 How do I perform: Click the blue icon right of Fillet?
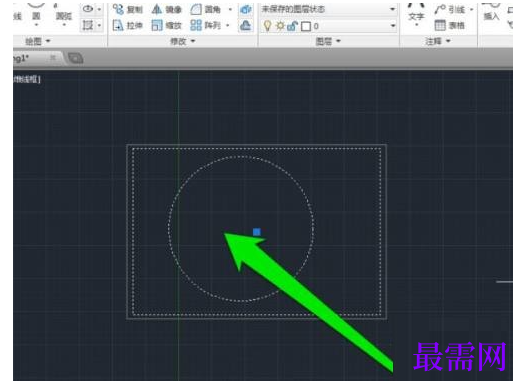click(246, 9)
